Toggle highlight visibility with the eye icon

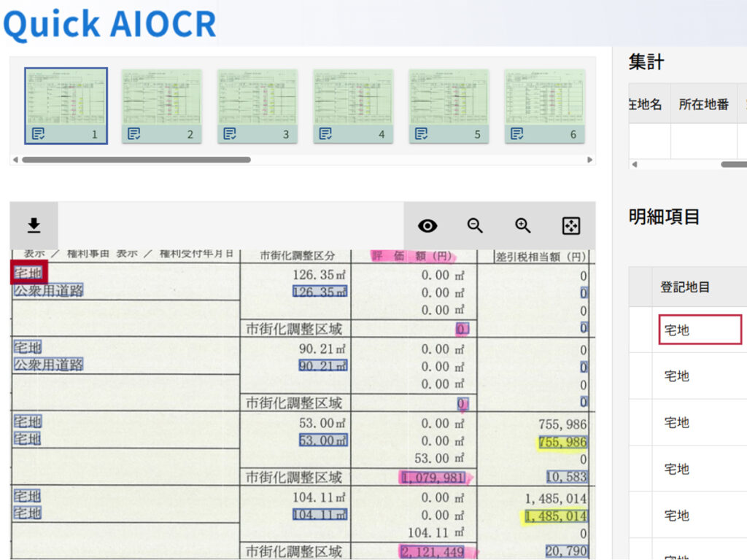point(427,226)
